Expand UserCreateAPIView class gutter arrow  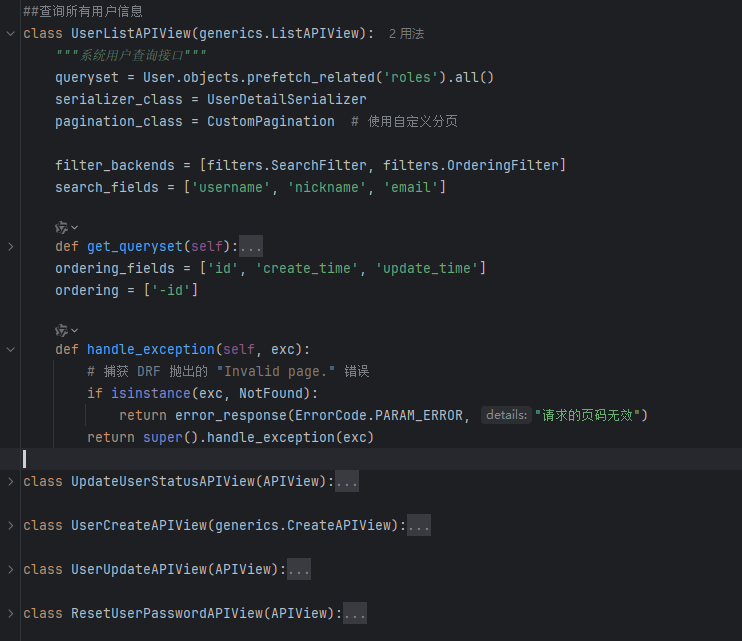(10, 526)
